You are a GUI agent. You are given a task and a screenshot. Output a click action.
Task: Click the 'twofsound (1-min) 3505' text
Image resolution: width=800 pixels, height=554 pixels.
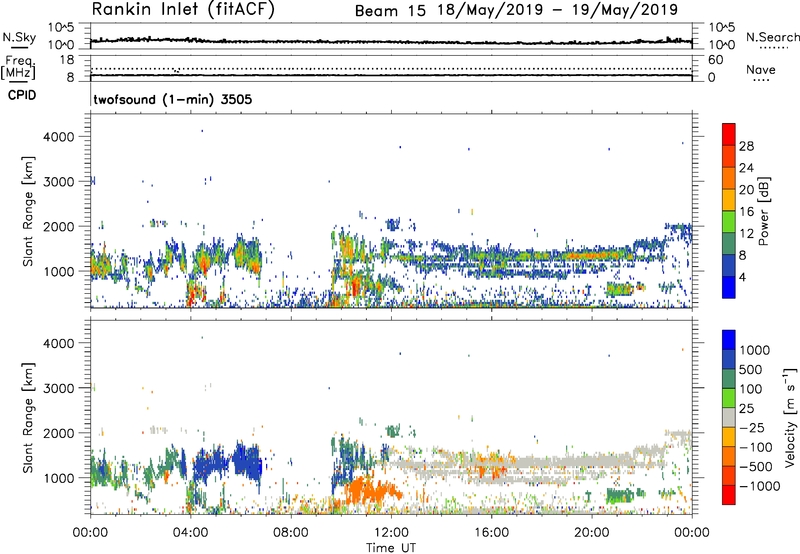pyautogui.click(x=173, y=99)
